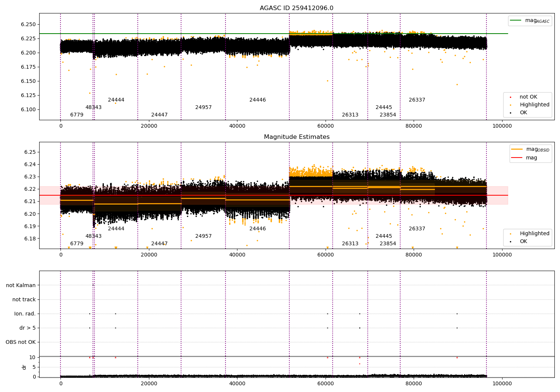This screenshot has width=560, height=392.
Task: Click the 'not track' axis label
Action: pyautogui.click(x=24, y=299)
